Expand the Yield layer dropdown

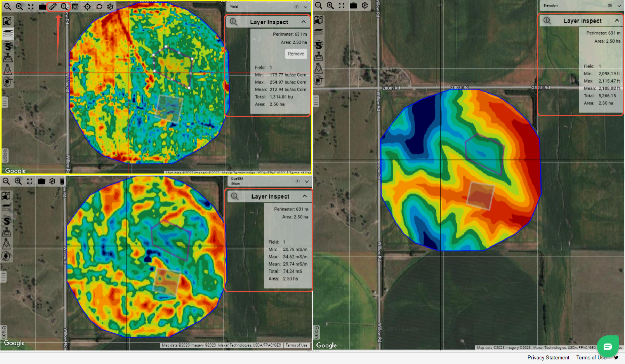(x=306, y=7)
